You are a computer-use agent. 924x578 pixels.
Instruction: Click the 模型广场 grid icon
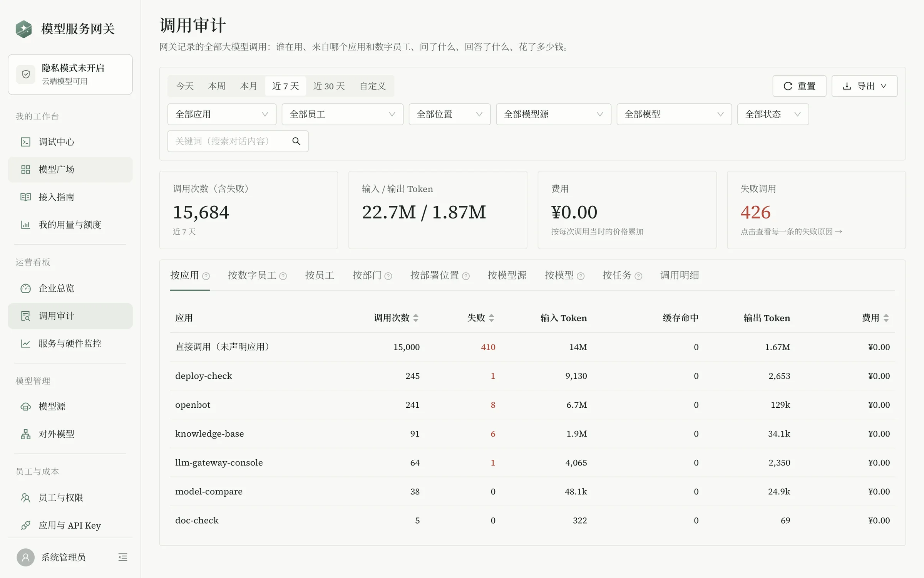point(25,170)
